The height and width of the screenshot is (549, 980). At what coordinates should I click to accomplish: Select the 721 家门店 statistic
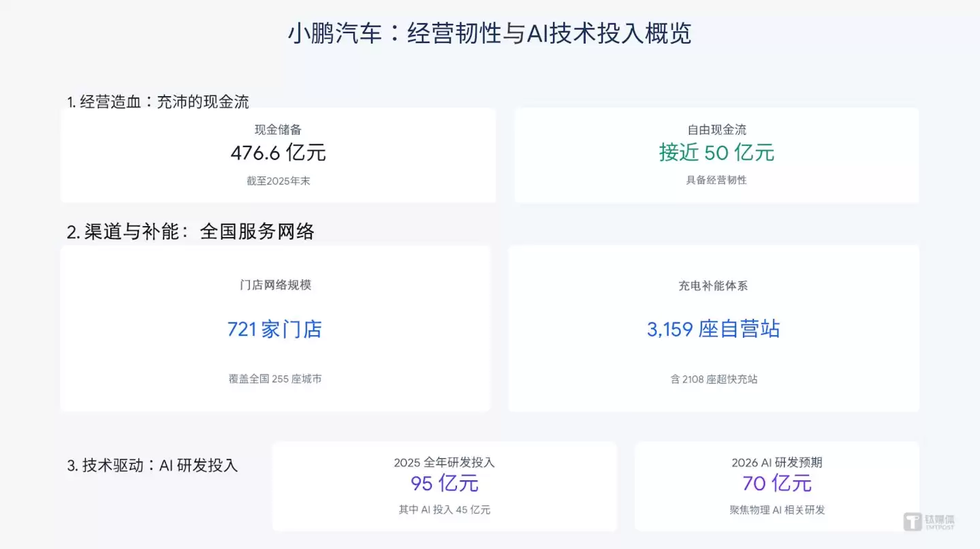(275, 330)
